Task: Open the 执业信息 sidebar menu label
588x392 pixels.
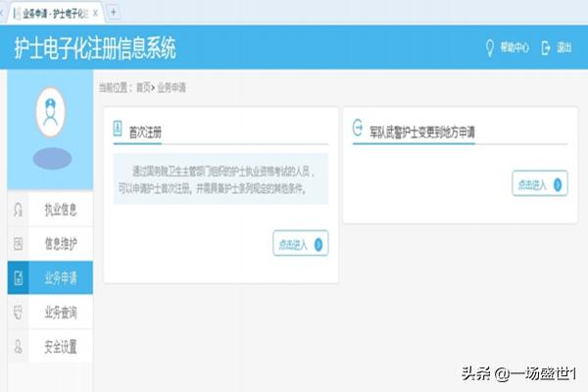Action: tap(60, 210)
